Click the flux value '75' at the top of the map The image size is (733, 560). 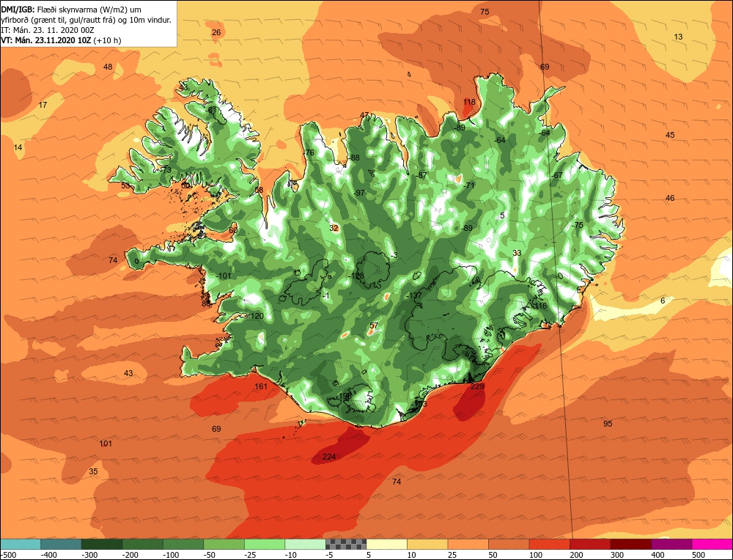485,12
